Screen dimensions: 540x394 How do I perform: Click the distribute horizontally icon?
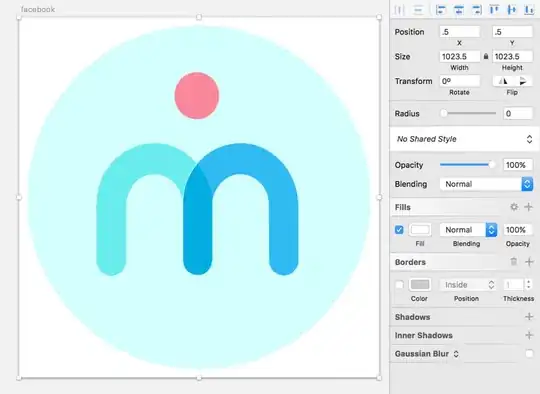point(399,10)
